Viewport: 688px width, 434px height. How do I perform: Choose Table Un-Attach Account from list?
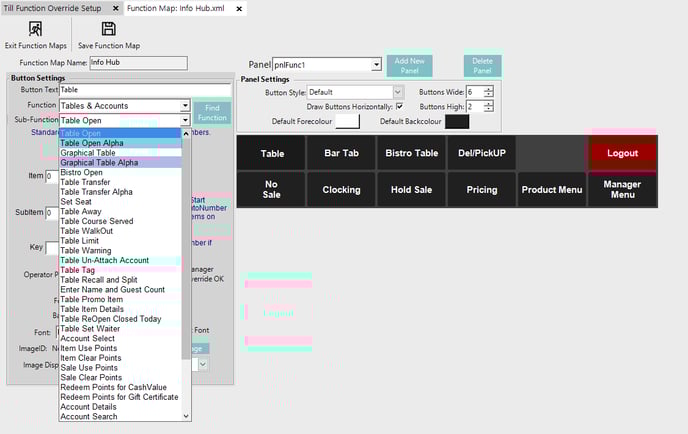coord(120,260)
